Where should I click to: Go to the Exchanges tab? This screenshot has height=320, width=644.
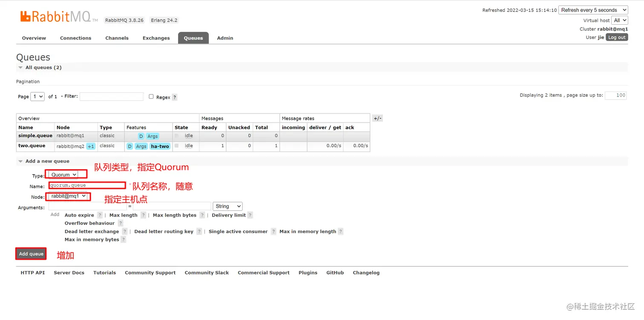tap(156, 38)
